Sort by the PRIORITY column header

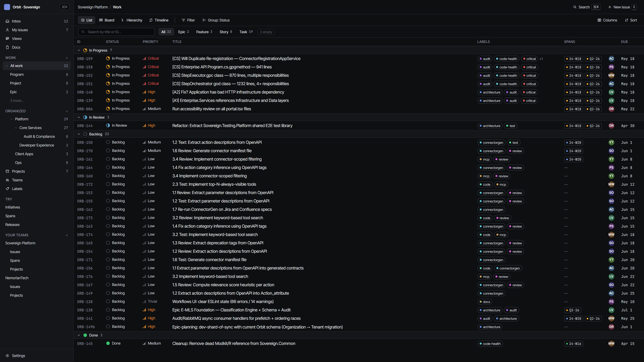pyautogui.click(x=150, y=42)
